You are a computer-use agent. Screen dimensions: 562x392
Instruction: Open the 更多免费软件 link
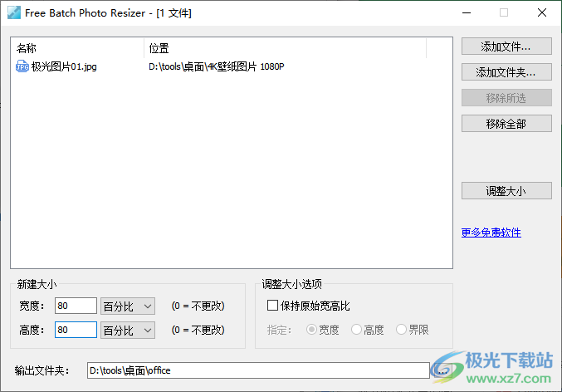tap(491, 233)
